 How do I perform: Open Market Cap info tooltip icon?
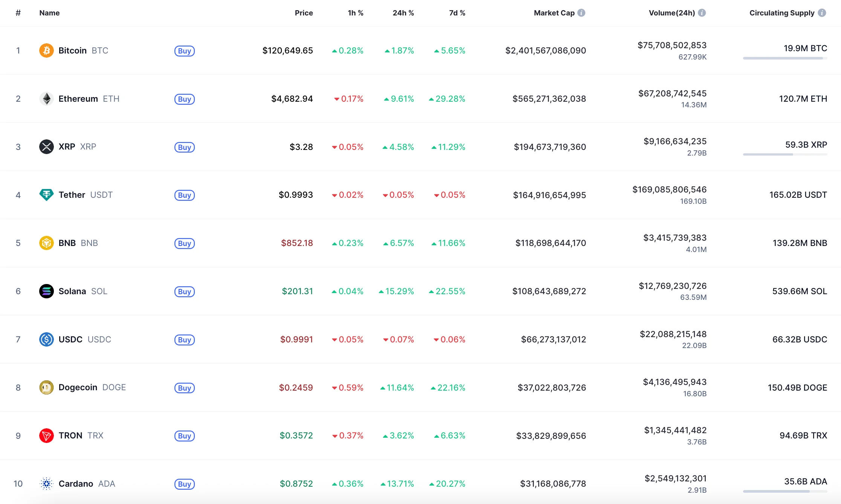tap(581, 13)
